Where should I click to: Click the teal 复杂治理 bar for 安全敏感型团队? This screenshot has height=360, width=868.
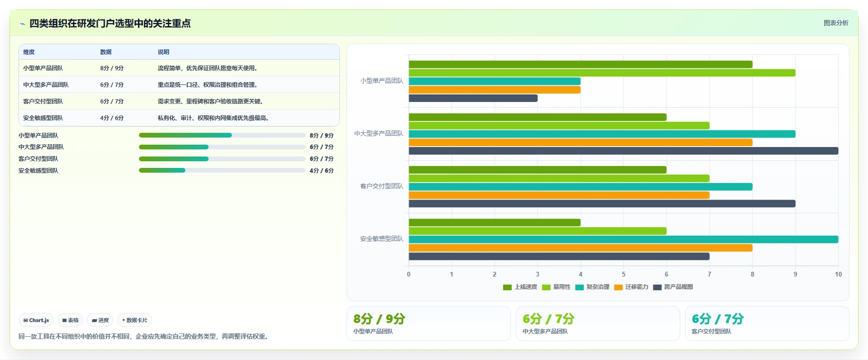623,240
